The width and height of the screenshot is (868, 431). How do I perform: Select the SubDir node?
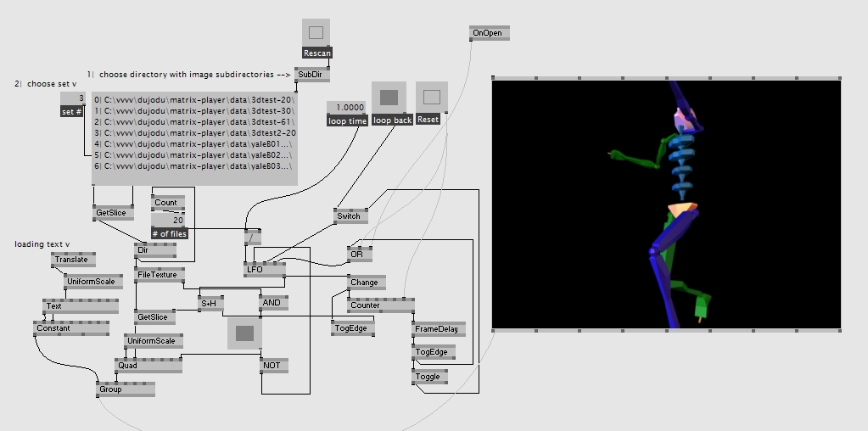tap(311, 74)
